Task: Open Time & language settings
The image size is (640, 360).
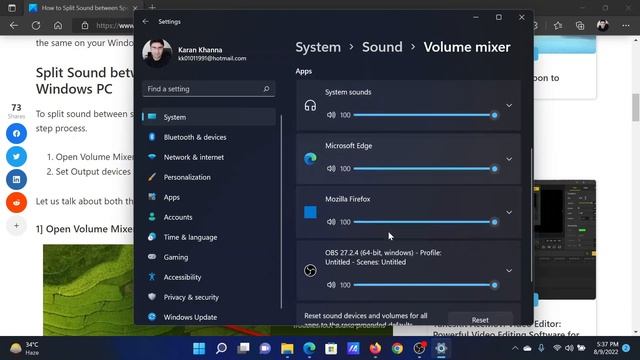Action: click(209, 237)
